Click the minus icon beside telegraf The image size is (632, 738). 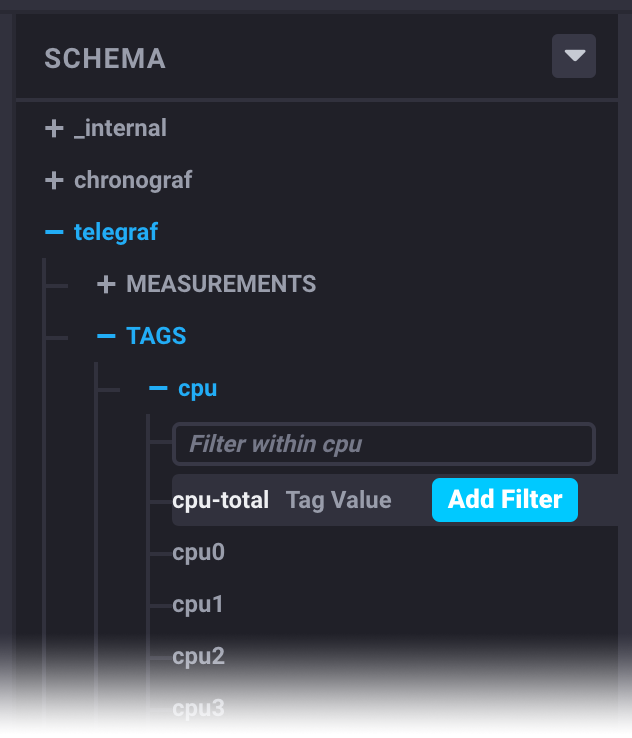tap(54, 232)
